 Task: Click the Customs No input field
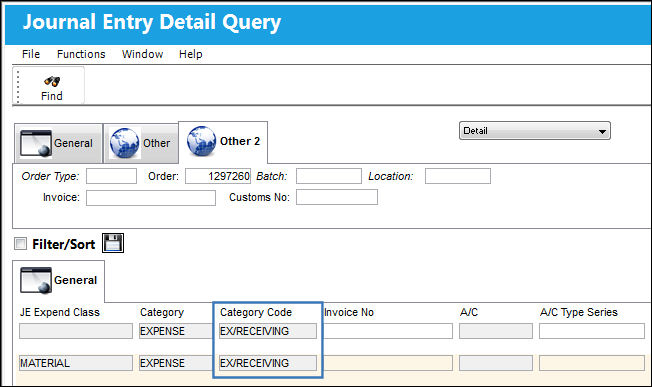coord(337,197)
